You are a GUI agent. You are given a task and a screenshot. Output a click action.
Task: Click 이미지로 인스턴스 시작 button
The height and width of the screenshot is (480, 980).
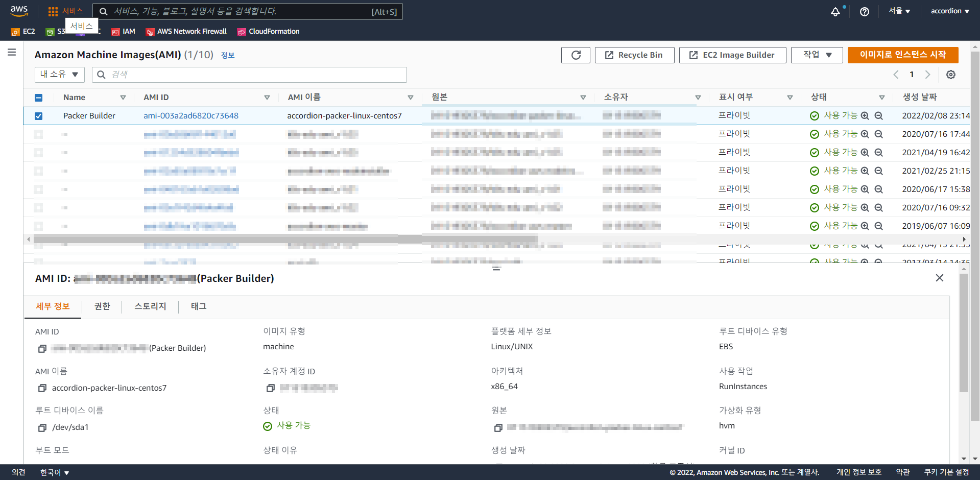pyautogui.click(x=903, y=55)
